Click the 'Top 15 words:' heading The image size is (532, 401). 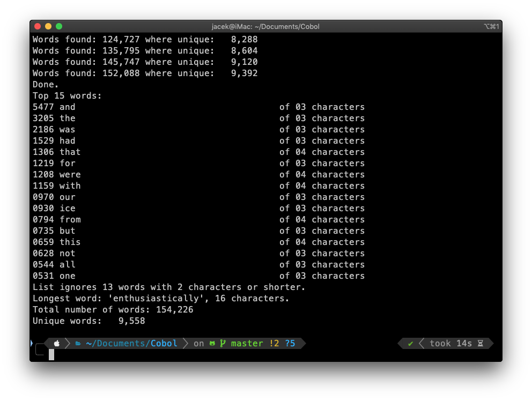67,95
